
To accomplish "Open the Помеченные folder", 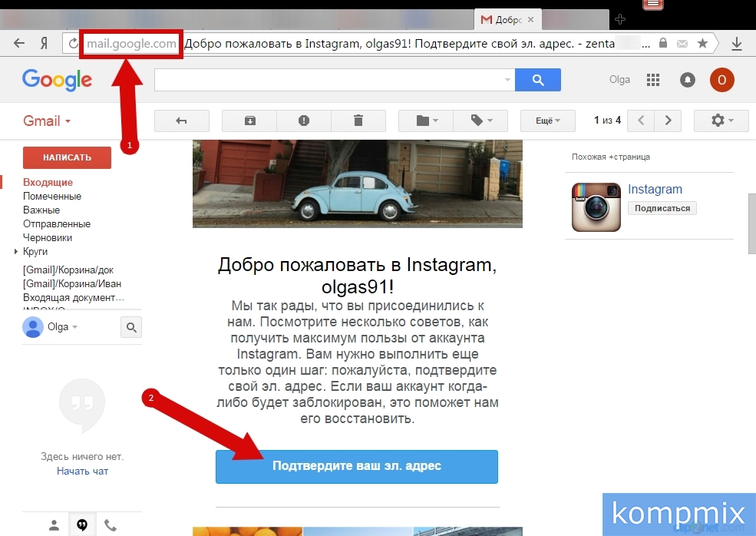I will pyautogui.click(x=52, y=197).
